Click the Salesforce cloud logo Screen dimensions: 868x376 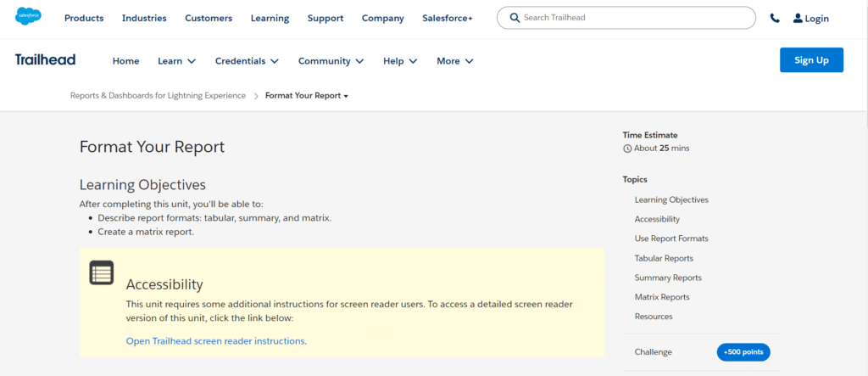[28, 16]
